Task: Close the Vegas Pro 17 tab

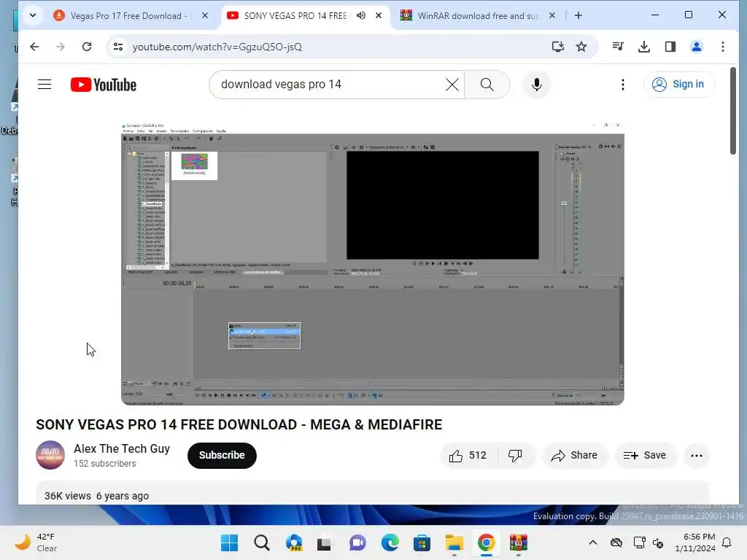Action: pyautogui.click(x=205, y=16)
